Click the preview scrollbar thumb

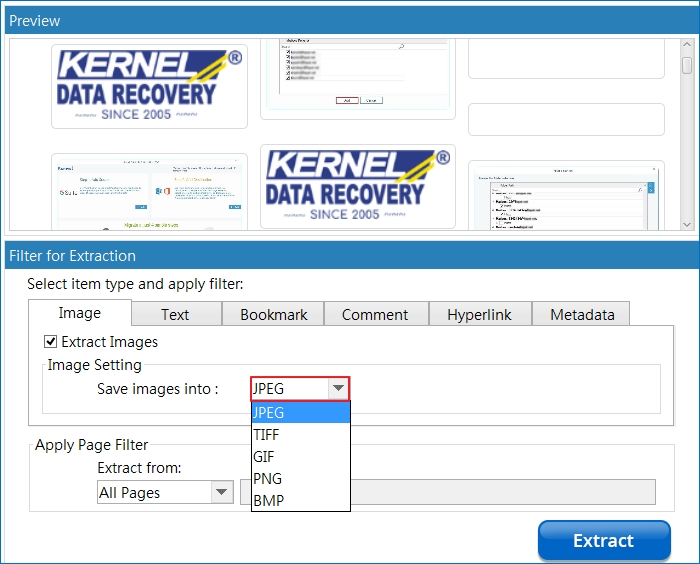pyautogui.click(x=687, y=65)
